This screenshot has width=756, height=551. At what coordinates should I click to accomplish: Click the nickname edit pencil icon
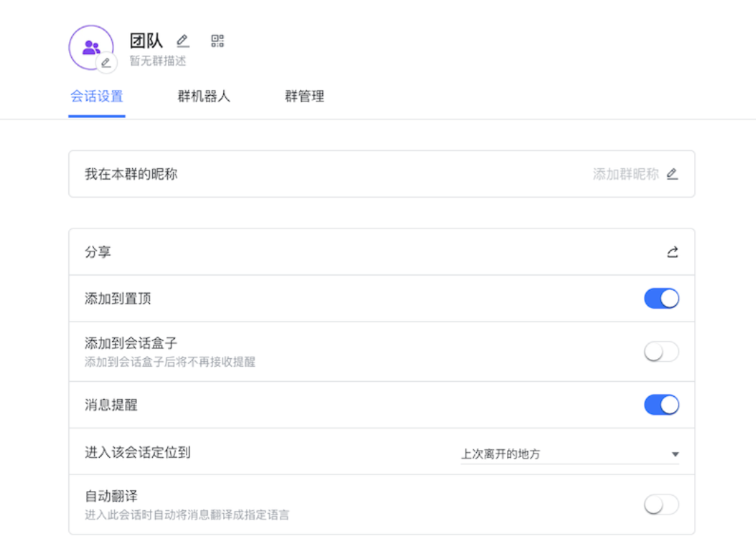672,174
